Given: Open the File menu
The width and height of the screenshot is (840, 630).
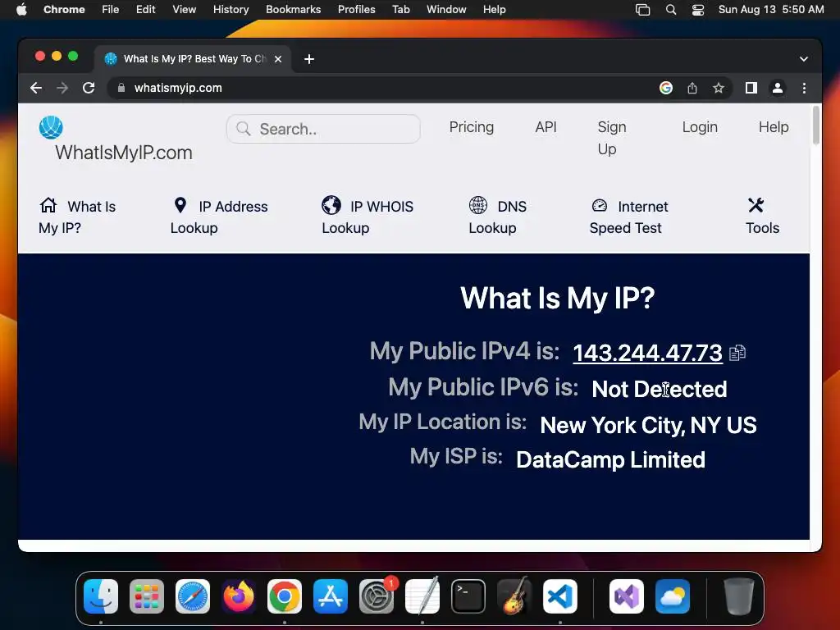Looking at the screenshot, I should pos(111,10).
